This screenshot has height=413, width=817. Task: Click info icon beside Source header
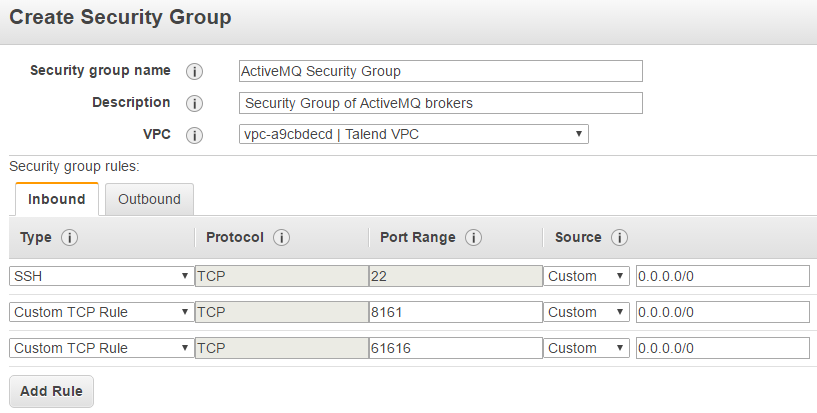(619, 238)
